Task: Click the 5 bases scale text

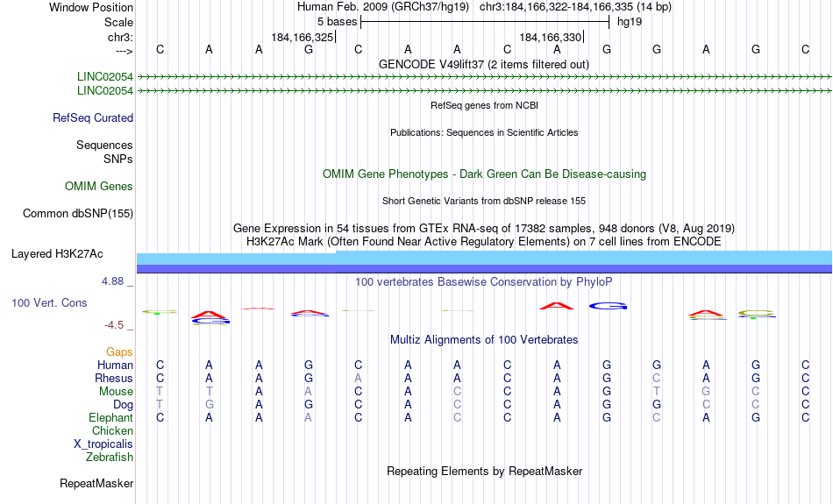Action: click(x=337, y=22)
